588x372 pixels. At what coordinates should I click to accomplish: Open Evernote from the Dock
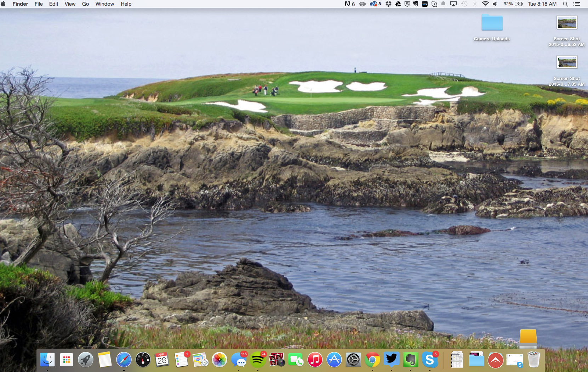click(x=410, y=360)
